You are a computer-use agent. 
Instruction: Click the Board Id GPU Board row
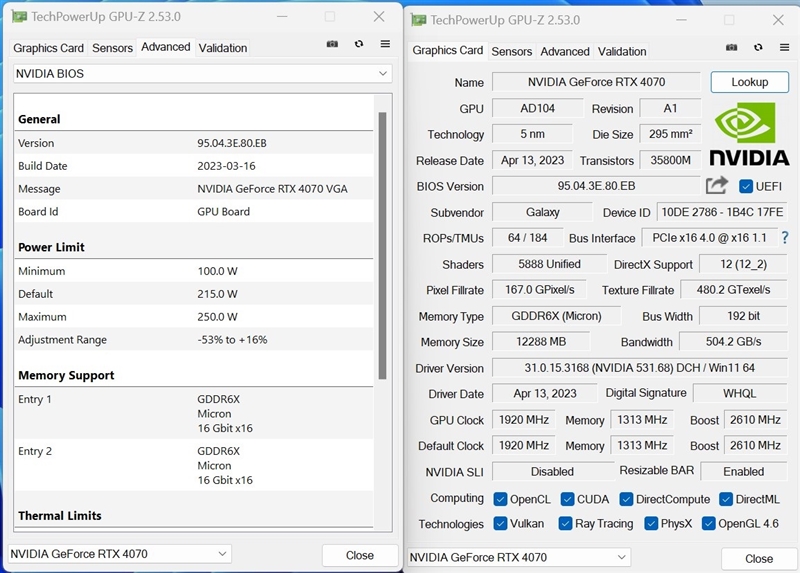(194, 212)
